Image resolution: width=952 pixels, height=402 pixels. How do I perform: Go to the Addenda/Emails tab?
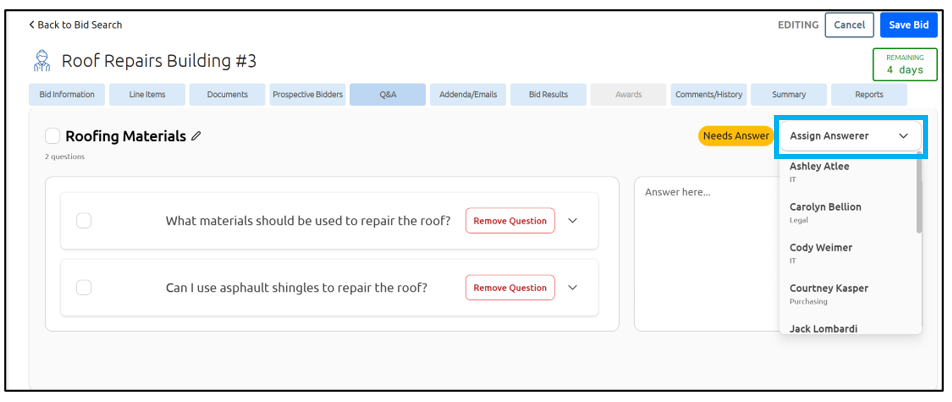(x=468, y=95)
